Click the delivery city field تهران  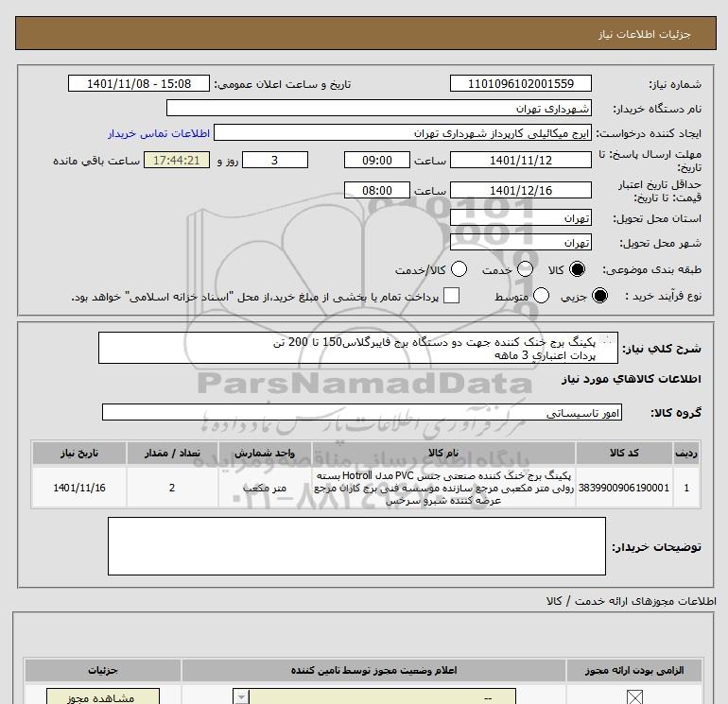click(x=520, y=242)
